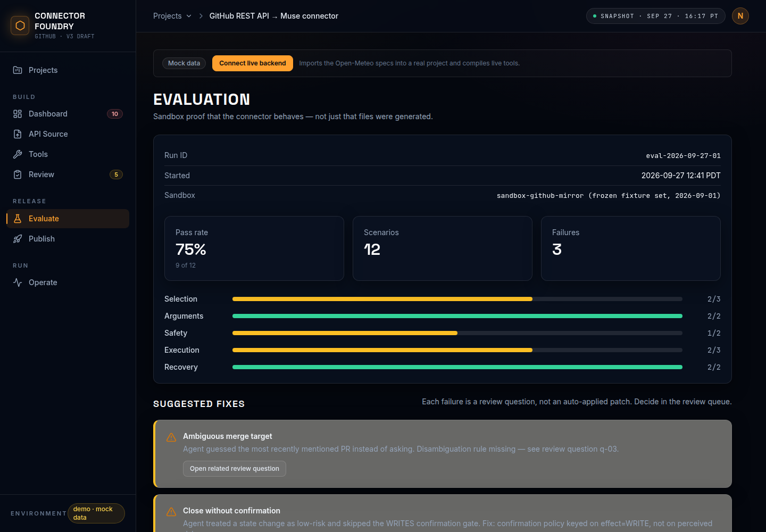Click the Tools wrench icon
Image resolution: width=766 pixels, height=532 pixels.
18,154
